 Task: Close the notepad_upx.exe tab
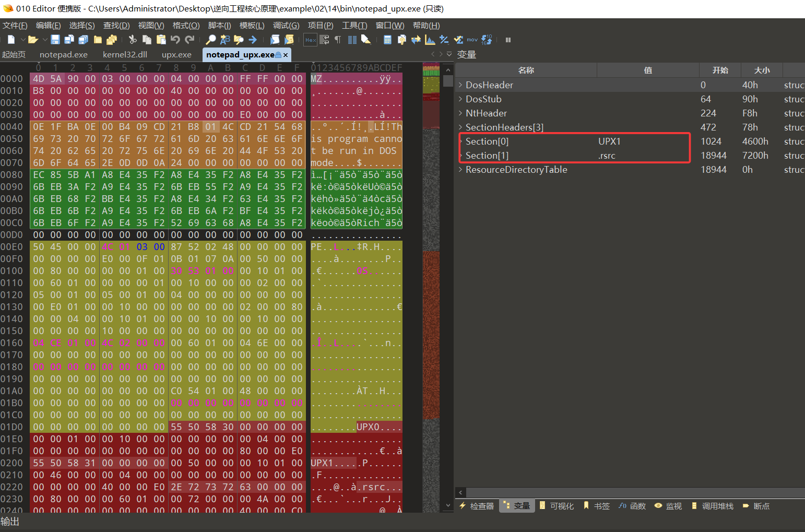click(286, 55)
